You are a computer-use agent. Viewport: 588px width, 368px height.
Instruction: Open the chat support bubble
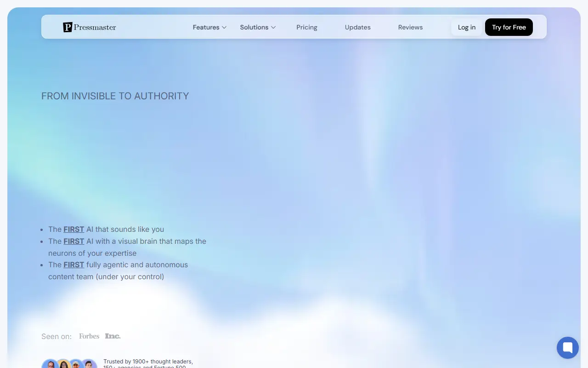568,347
